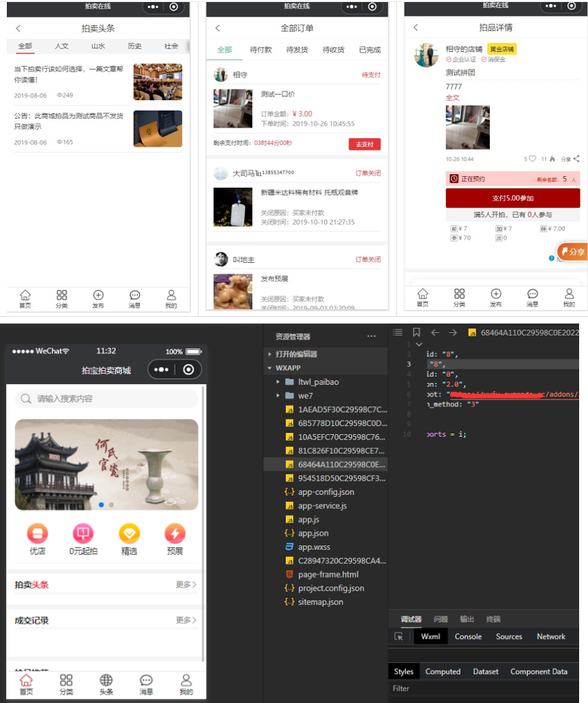Open 更多 link beside 拍卖头条
The height and width of the screenshot is (703, 588).
(186, 585)
